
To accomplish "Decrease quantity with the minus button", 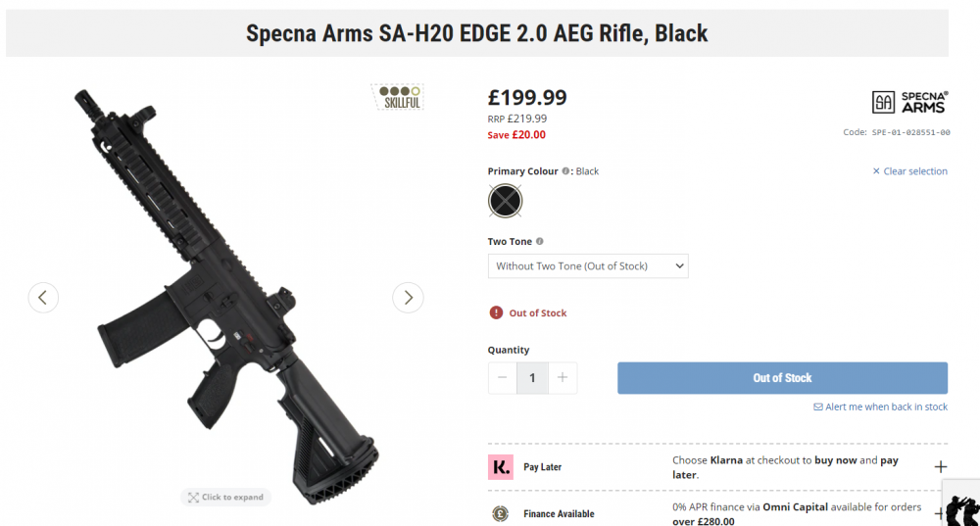I will [x=503, y=377].
